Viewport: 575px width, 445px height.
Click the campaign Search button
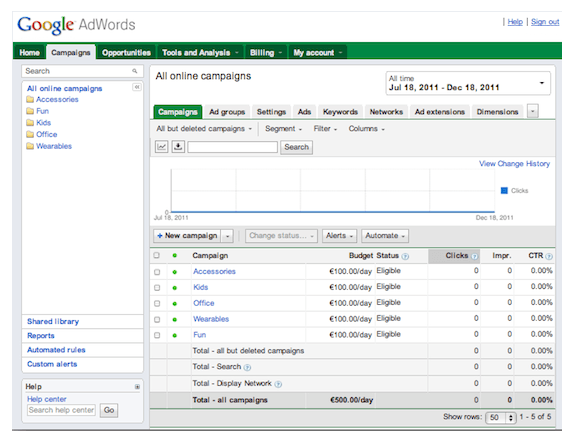click(x=296, y=147)
